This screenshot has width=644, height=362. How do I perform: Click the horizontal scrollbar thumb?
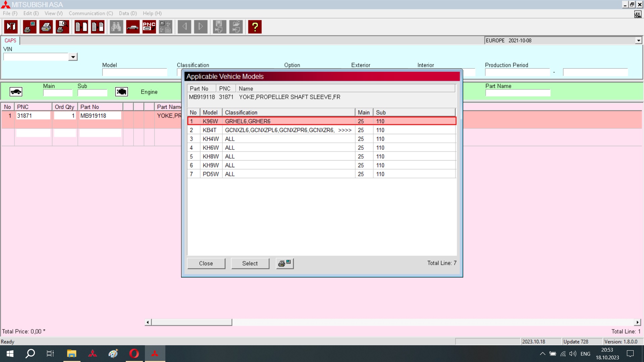[192, 322]
